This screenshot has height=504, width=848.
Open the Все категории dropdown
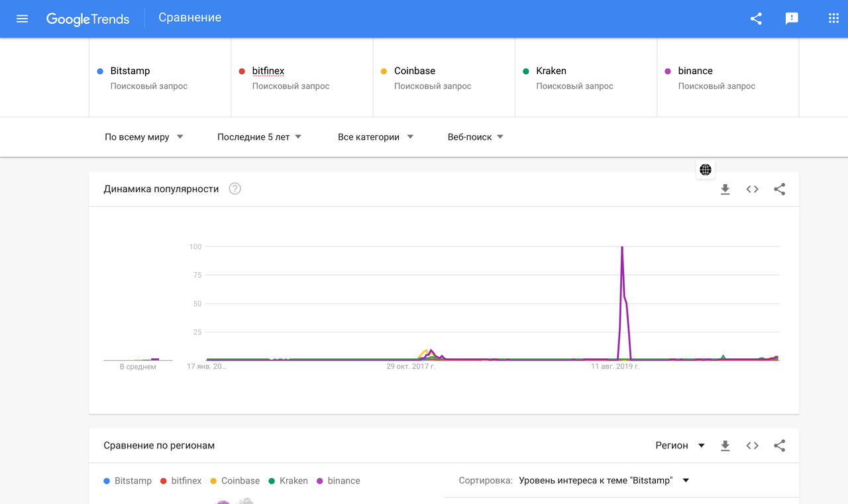click(376, 137)
